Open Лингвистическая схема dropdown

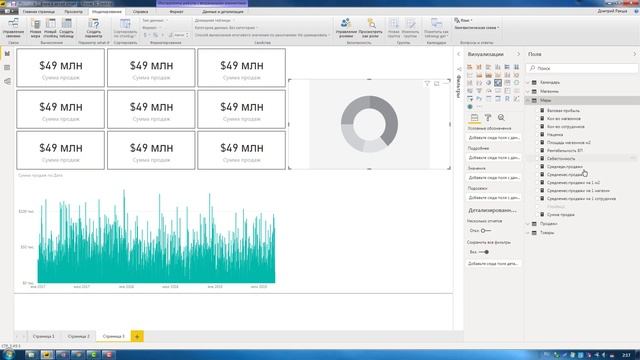coord(477,28)
